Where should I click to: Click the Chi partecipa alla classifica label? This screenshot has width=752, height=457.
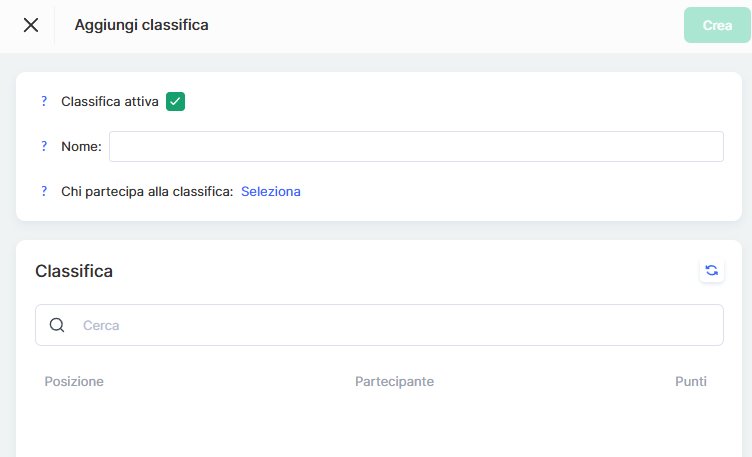coord(146,191)
